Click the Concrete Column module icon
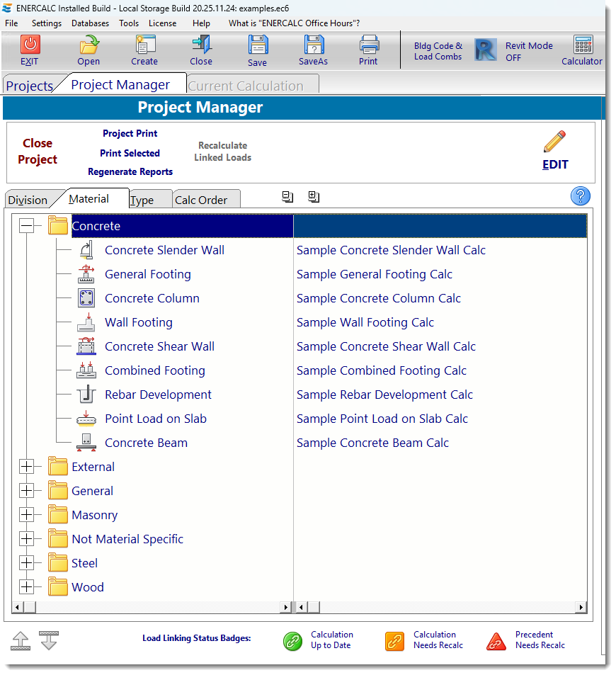The height and width of the screenshot is (675, 616). (x=86, y=298)
